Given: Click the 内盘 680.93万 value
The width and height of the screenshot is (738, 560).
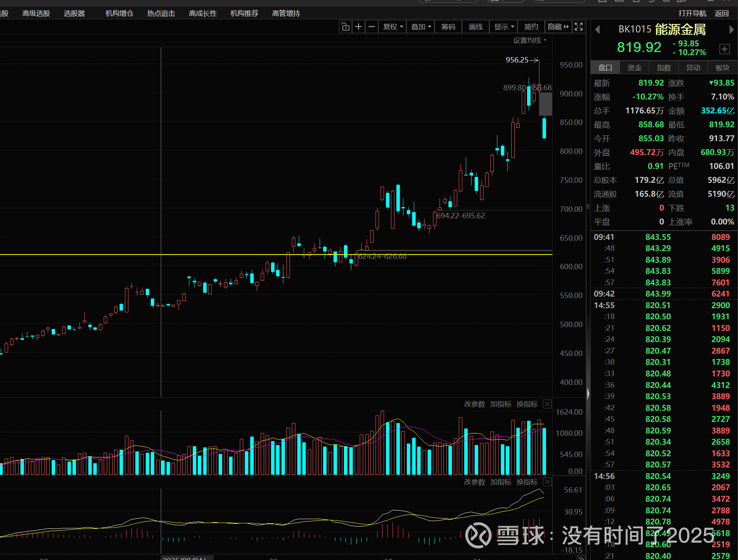Looking at the screenshot, I should [718, 153].
